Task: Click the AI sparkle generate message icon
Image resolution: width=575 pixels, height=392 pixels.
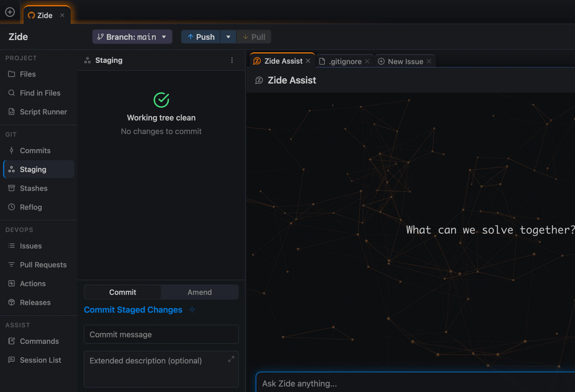Action: pyautogui.click(x=192, y=310)
